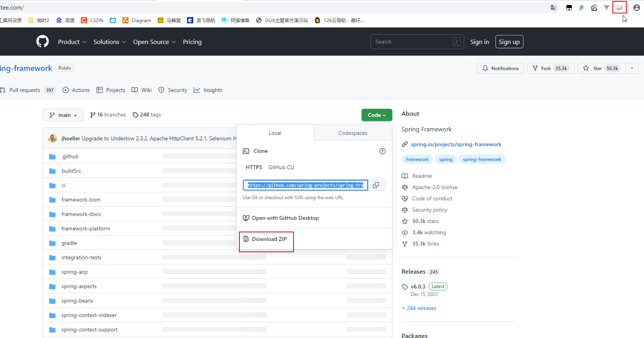Click the spring-framework topic tag

pyautogui.click(x=482, y=159)
